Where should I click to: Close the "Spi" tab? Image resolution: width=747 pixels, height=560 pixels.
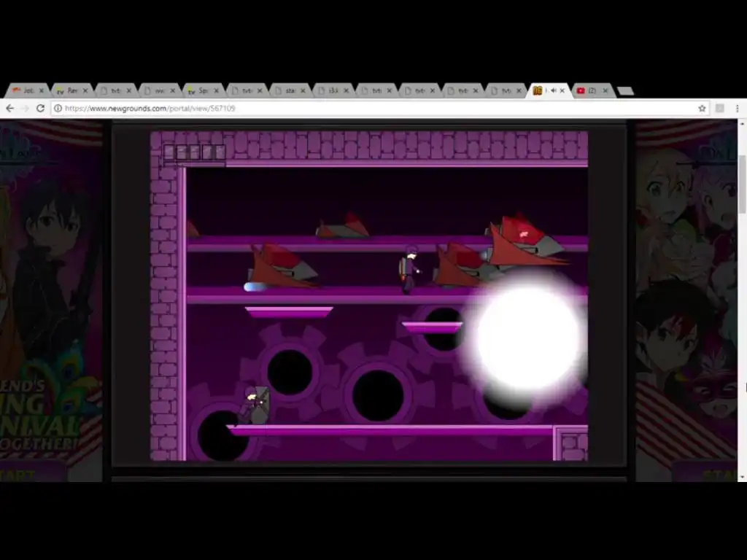[216, 90]
